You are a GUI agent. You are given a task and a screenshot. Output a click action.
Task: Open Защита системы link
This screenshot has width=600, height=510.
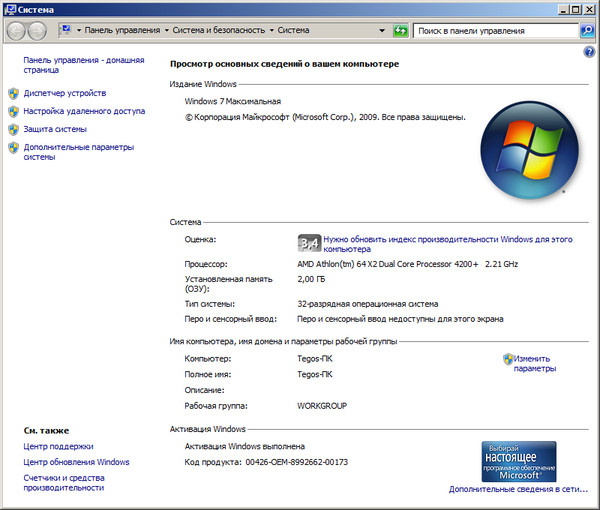(x=55, y=129)
